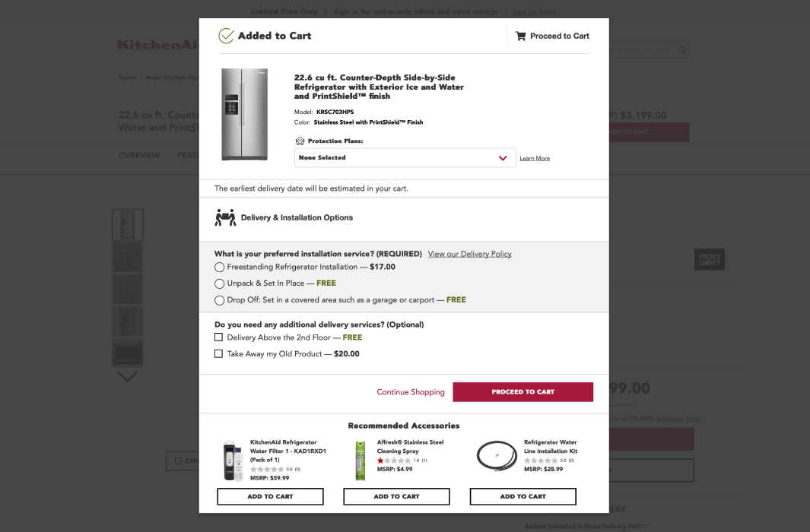810x532 pixels.
Task: Click the shopping cart icon in the modal header
Action: pos(520,36)
